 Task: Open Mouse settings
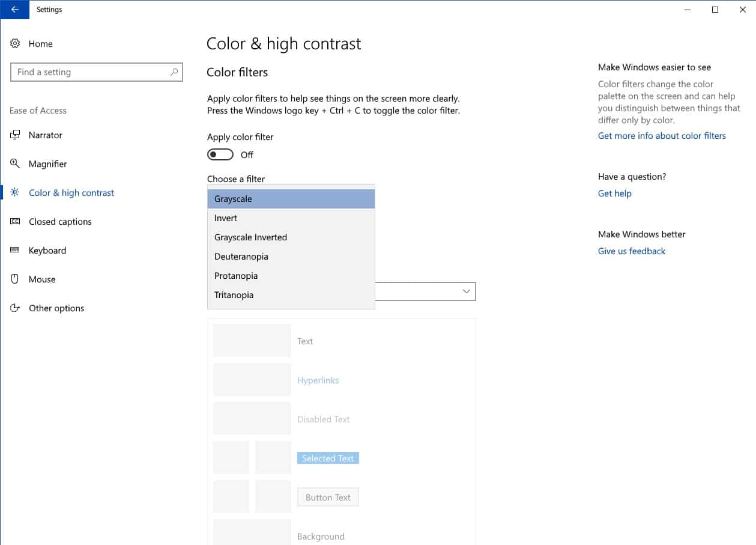(42, 279)
